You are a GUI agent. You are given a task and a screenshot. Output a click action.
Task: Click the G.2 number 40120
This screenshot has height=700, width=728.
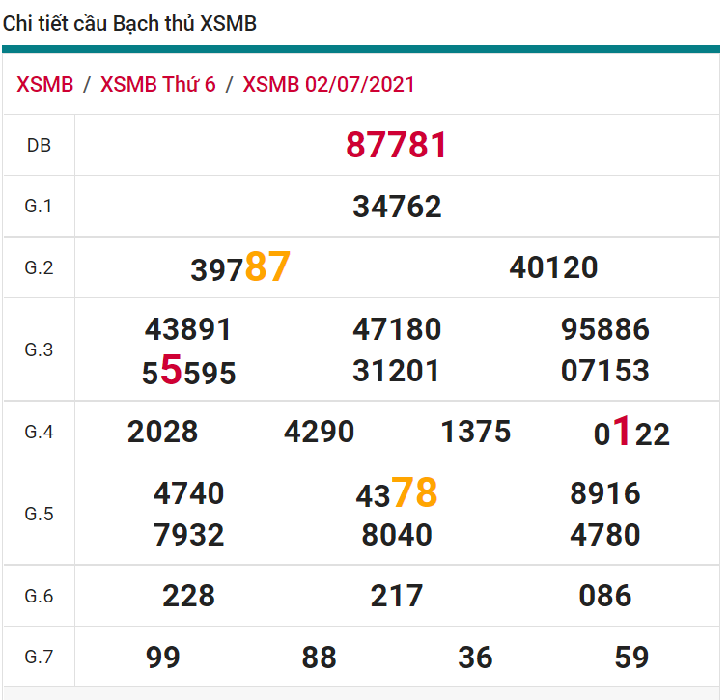[x=553, y=267]
